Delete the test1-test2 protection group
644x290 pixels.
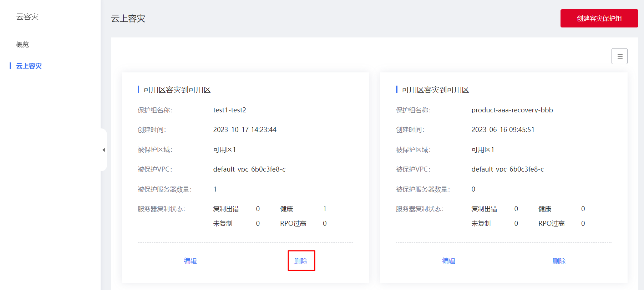pyautogui.click(x=301, y=261)
